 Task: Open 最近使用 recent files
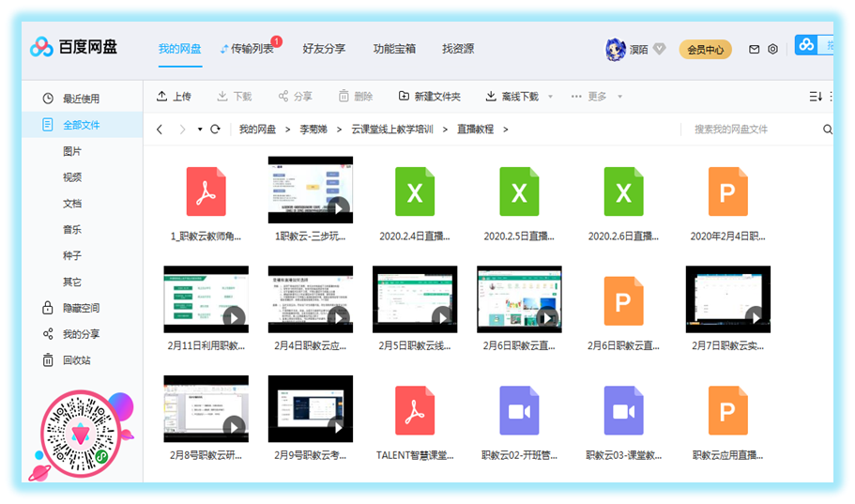click(x=81, y=99)
